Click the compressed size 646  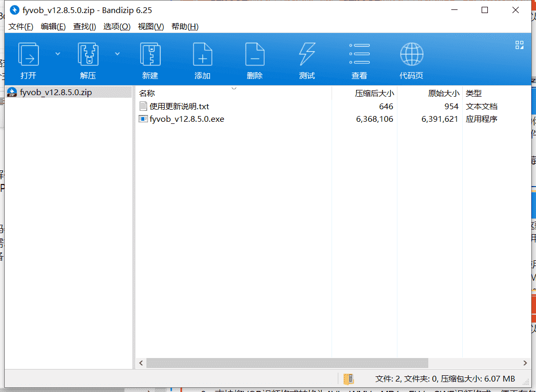click(386, 106)
